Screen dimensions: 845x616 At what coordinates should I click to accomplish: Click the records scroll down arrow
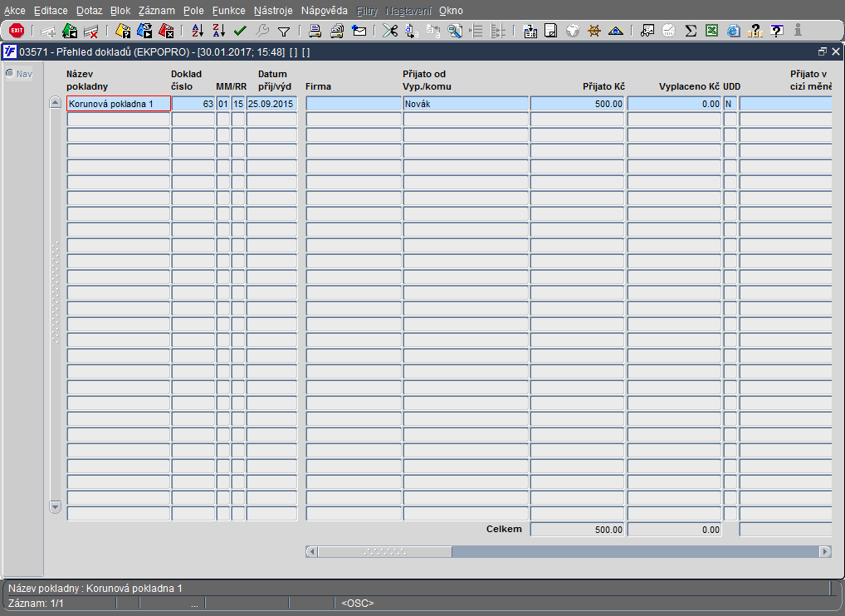[55, 506]
